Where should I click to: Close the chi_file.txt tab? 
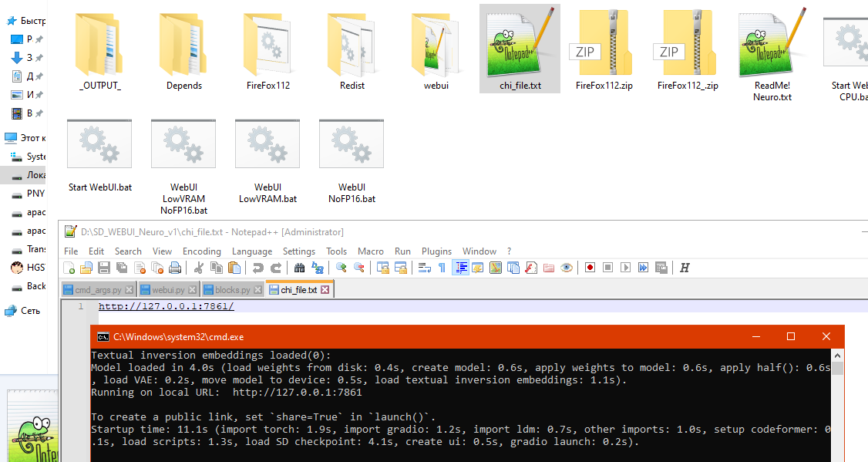pyautogui.click(x=325, y=290)
